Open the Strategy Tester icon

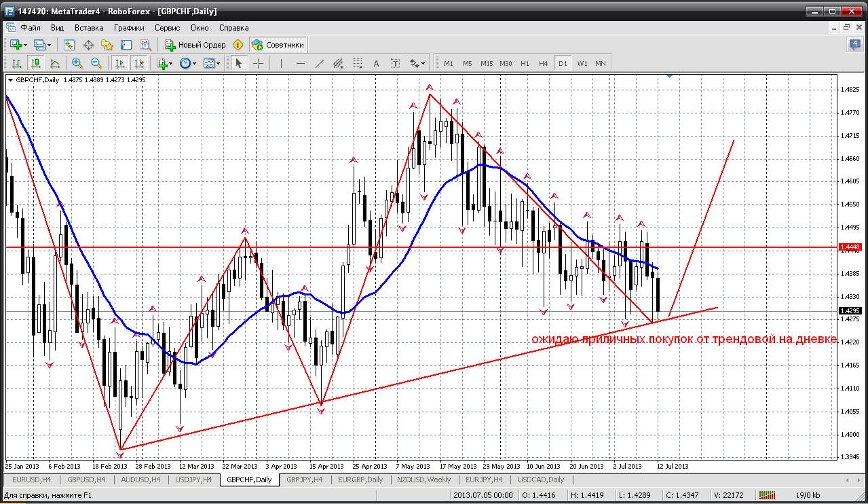coord(145,45)
